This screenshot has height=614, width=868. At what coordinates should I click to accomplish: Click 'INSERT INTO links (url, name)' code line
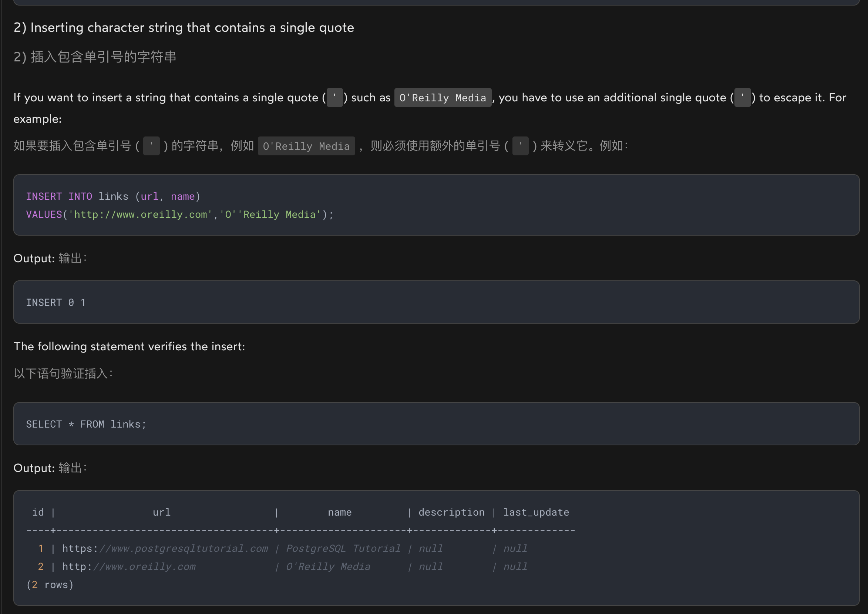113,196
